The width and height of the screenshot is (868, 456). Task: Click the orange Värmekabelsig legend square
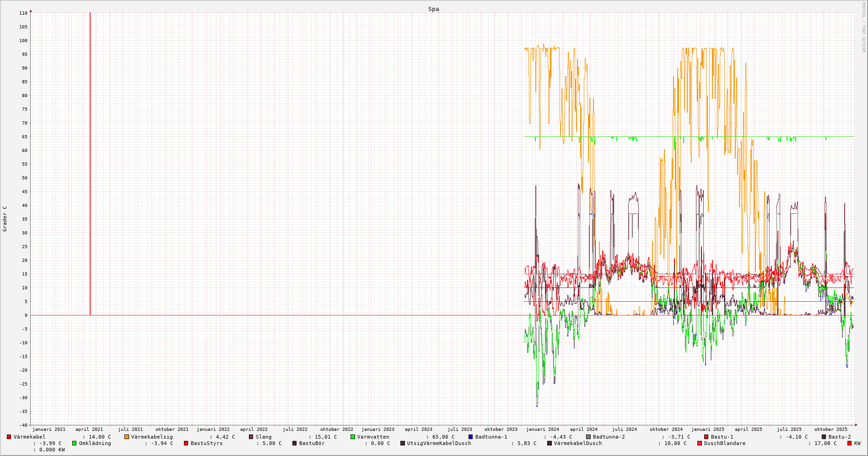tap(127, 437)
